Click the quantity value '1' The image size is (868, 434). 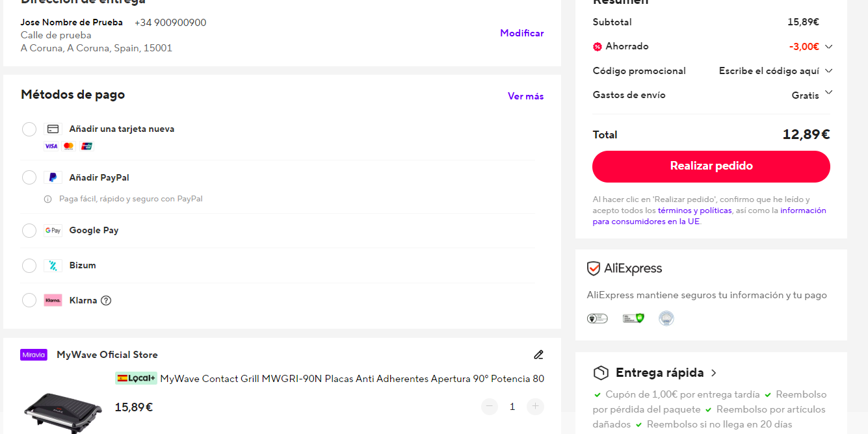[512, 407]
